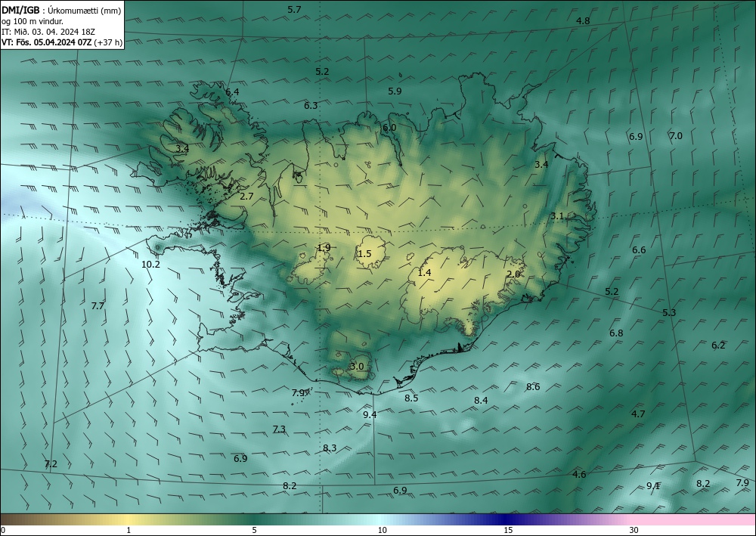Click the 7.3 map value

point(279,429)
